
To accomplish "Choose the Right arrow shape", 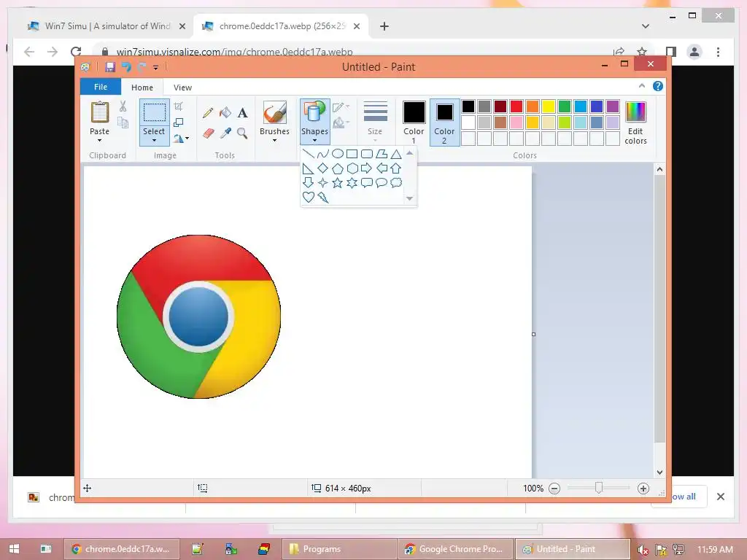I will point(366,168).
